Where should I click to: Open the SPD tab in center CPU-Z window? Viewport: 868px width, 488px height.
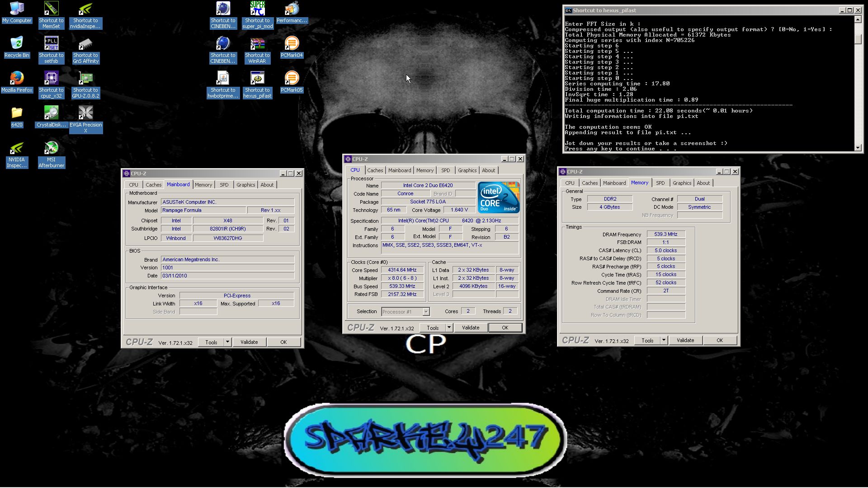click(446, 170)
